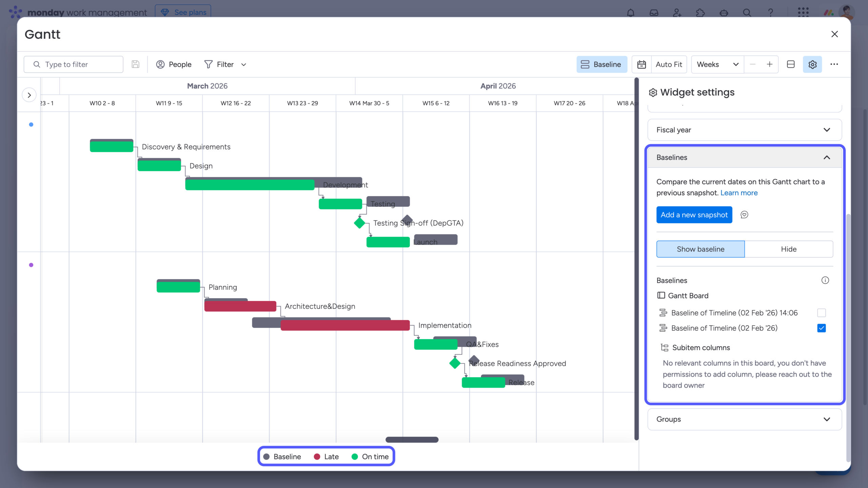Screen dimensions: 868x488
Task: Open the apps marketplace puzzle icon
Action: pyautogui.click(x=700, y=13)
